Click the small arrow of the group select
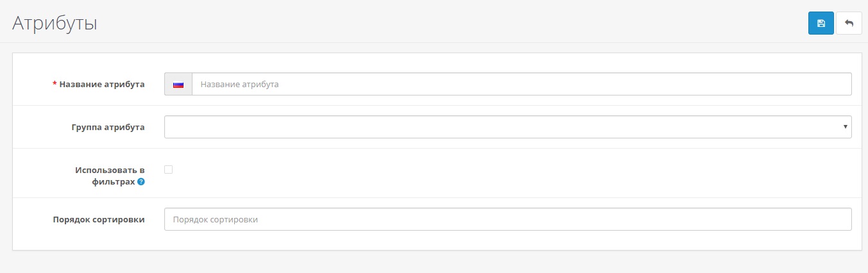This screenshot has width=868, height=273. tap(846, 127)
